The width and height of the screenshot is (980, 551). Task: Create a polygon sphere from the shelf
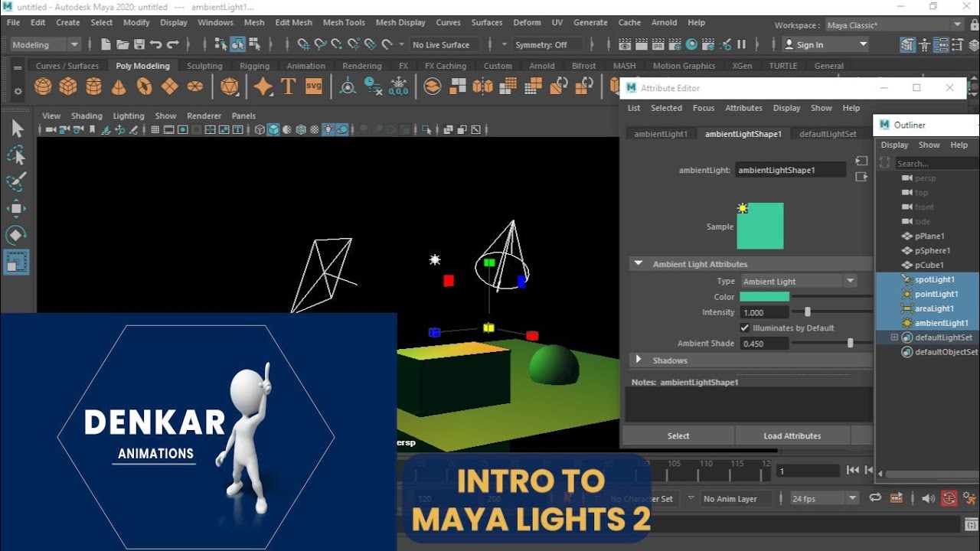[x=43, y=86]
